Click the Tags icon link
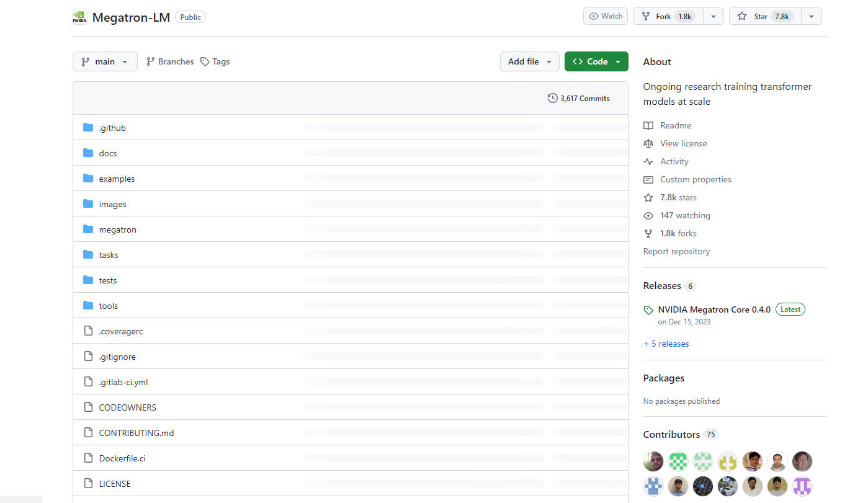 [205, 61]
